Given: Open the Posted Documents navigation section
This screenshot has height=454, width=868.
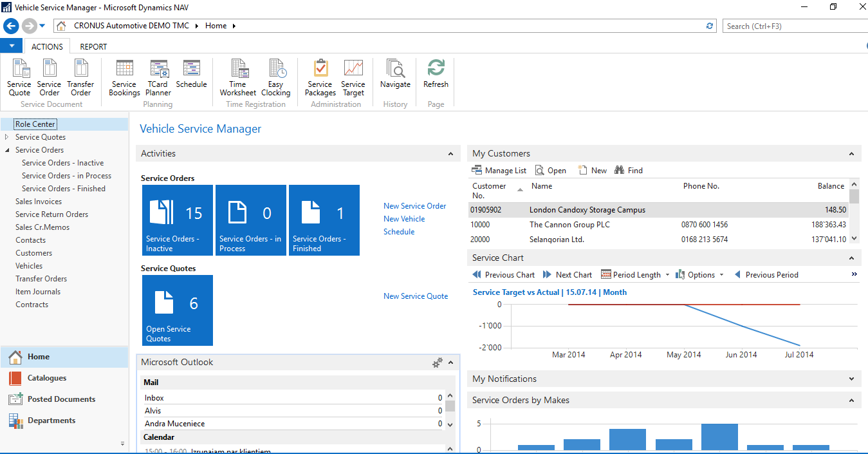Looking at the screenshot, I should 61,399.
